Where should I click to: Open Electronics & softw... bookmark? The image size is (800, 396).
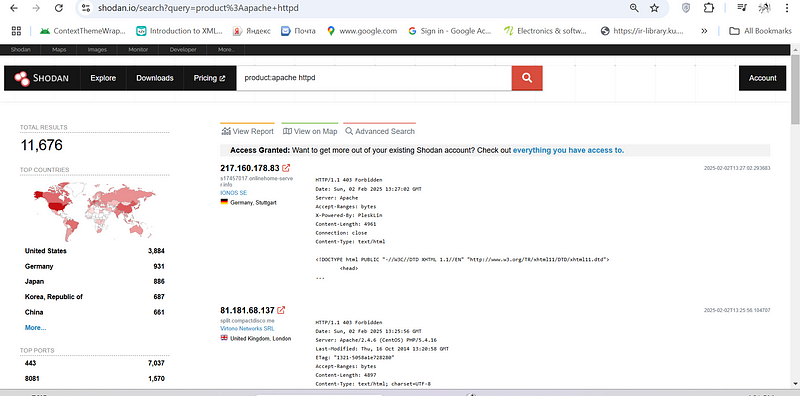545,31
